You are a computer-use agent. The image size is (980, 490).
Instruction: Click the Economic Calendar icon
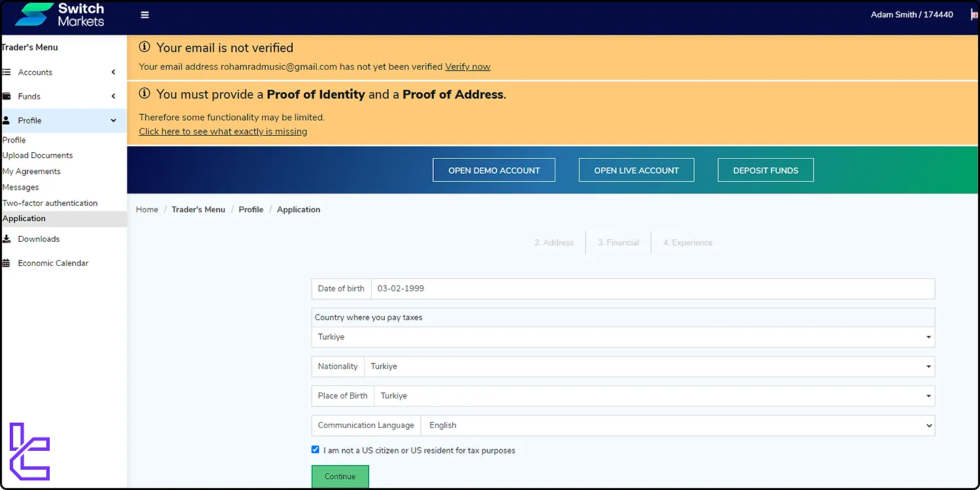7,263
